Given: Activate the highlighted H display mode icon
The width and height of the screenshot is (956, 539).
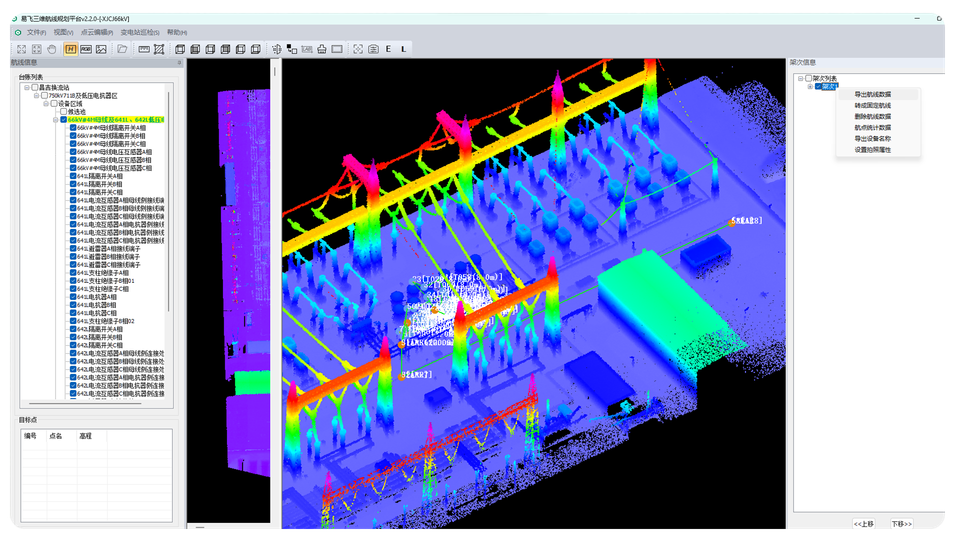Looking at the screenshot, I should [x=71, y=49].
